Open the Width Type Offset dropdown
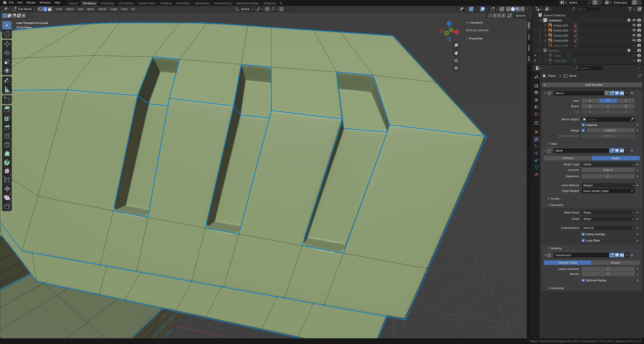 [x=608, y=164]
